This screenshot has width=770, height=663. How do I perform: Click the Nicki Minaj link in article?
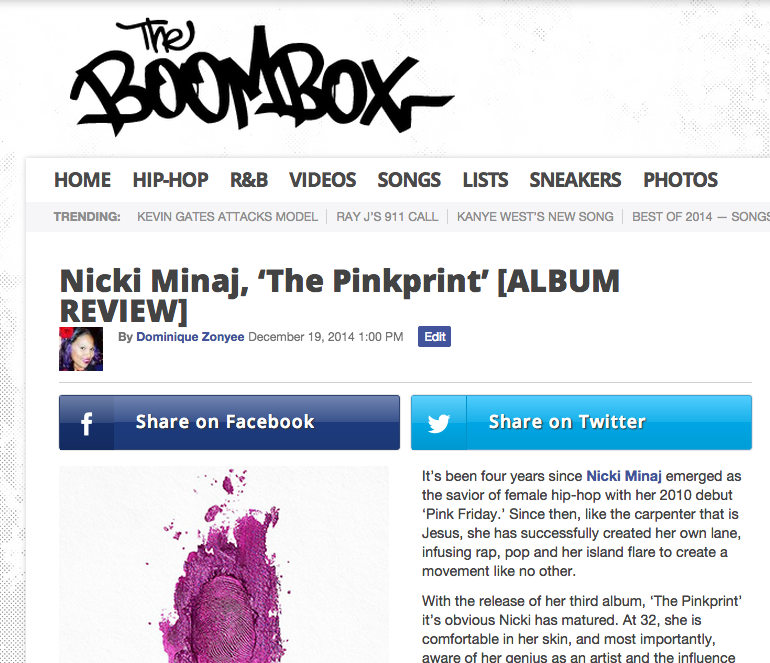(624, 476)
